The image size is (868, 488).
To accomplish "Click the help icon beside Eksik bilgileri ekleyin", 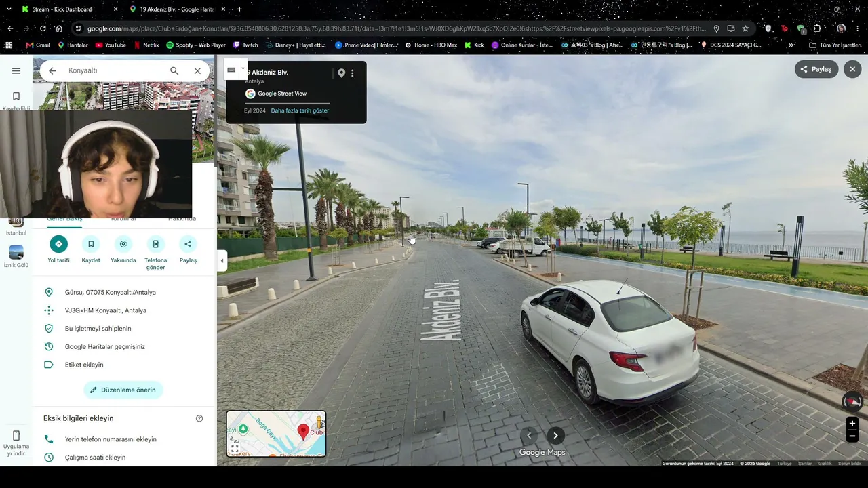I will 199,418.
